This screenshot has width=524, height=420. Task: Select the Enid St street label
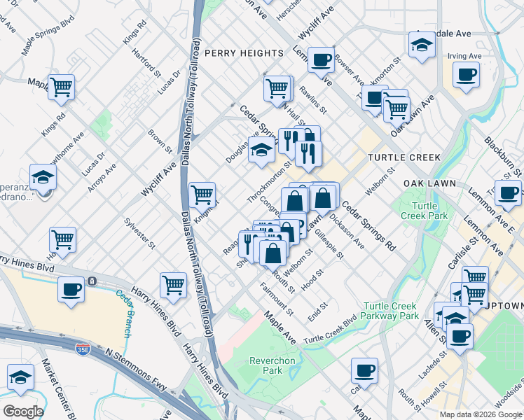(317, 312)
